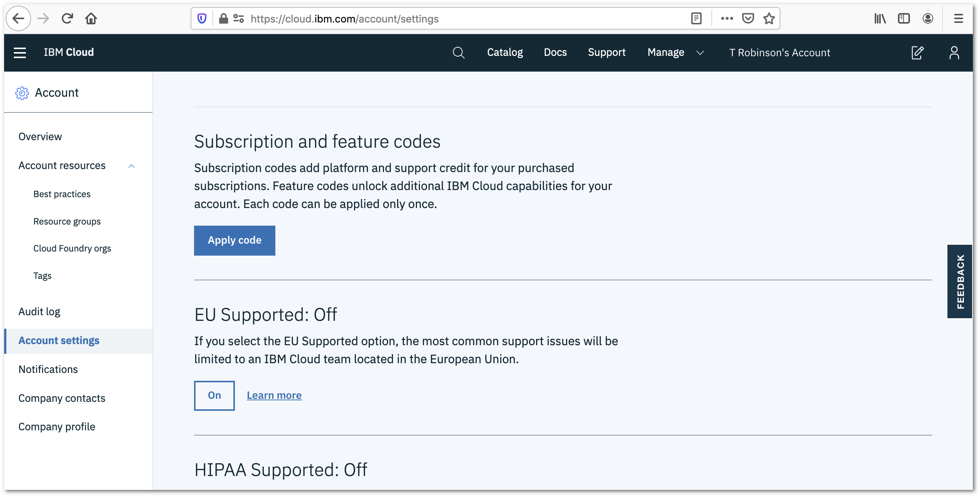This screenshot has height=497, width=980.
Task: Open Tags in the sidebar
Action: 42,276
